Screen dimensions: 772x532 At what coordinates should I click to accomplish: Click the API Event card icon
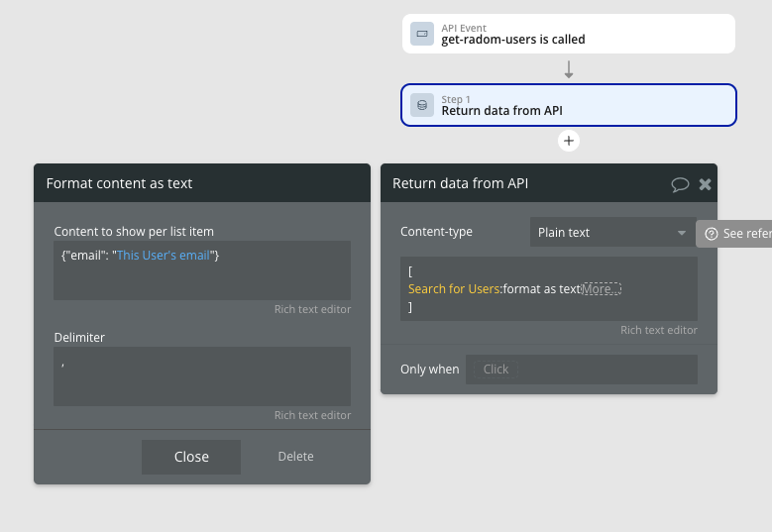point(422,34)
